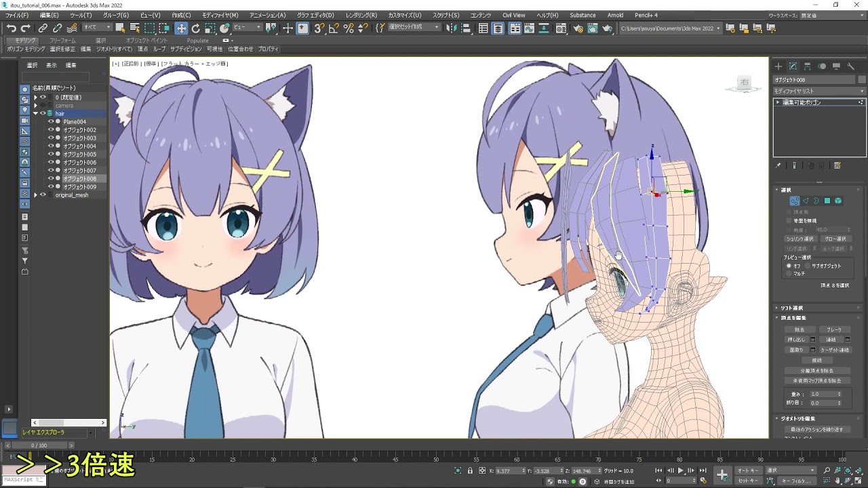The height and width of the screenshot is (488, 868).
Task: Toggle visibility eye of Plane004
Action: tap(51, 122)
